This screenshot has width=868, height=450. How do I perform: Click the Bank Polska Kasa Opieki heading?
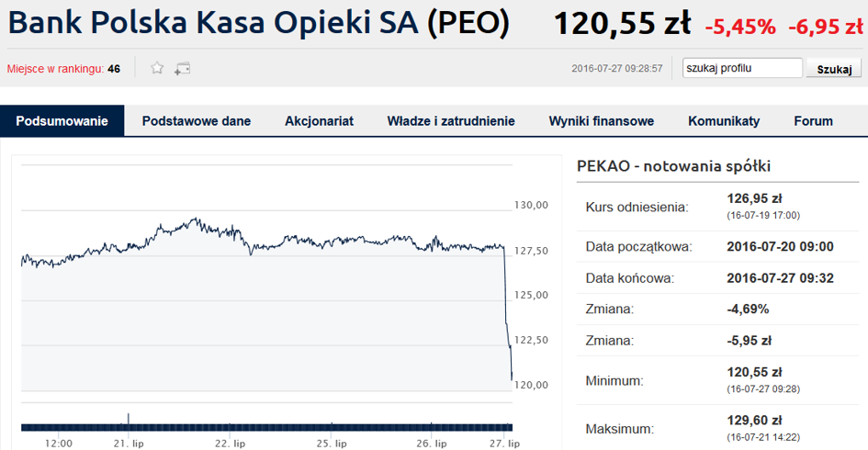coord(258,24)
